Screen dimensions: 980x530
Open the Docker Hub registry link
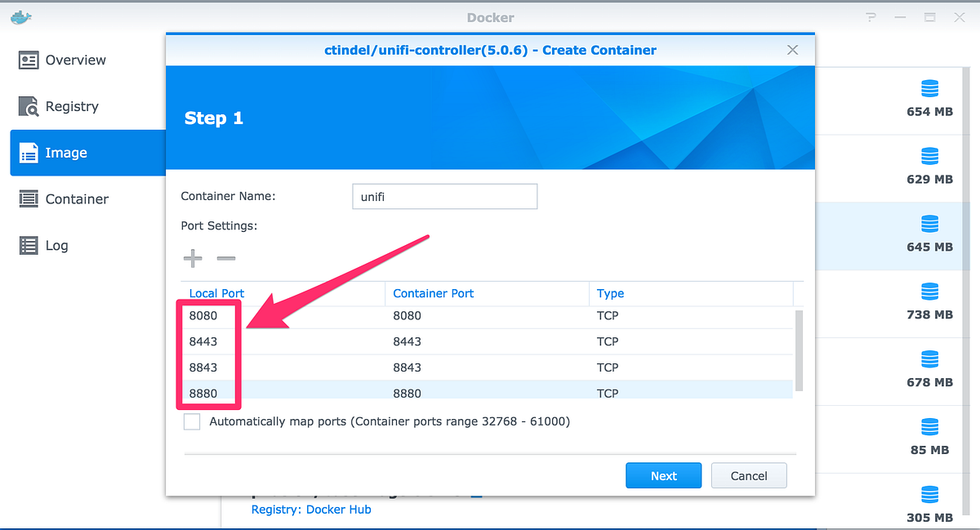tap(338, 509)
